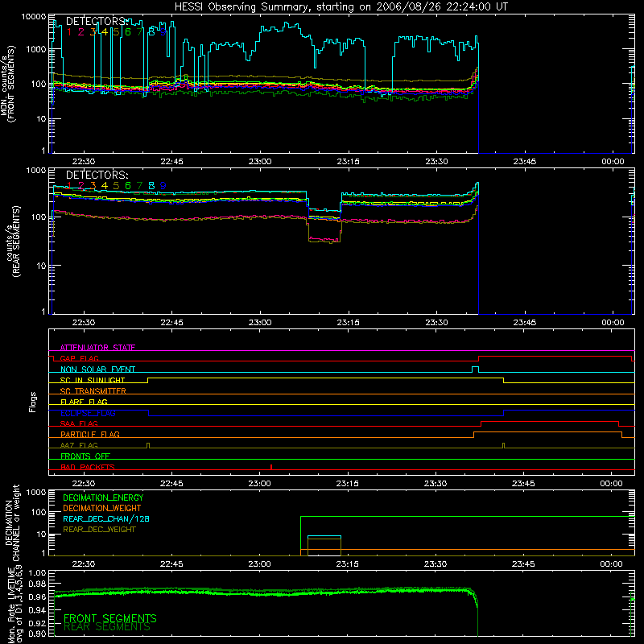Image resolution: width=644 pixels, height=644 pixels.
Task: Click the 10000 tick label on the front segments axis
Action: point(34,17)
